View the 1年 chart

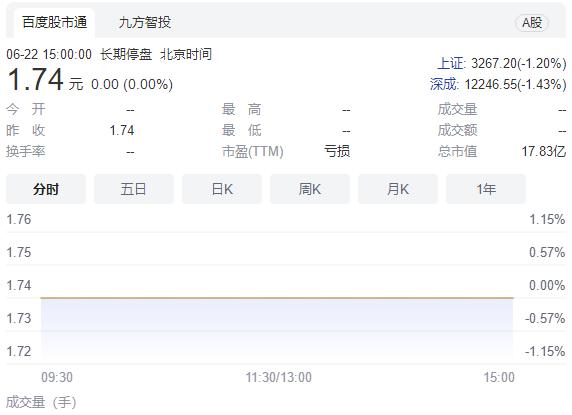pos(486,189)
